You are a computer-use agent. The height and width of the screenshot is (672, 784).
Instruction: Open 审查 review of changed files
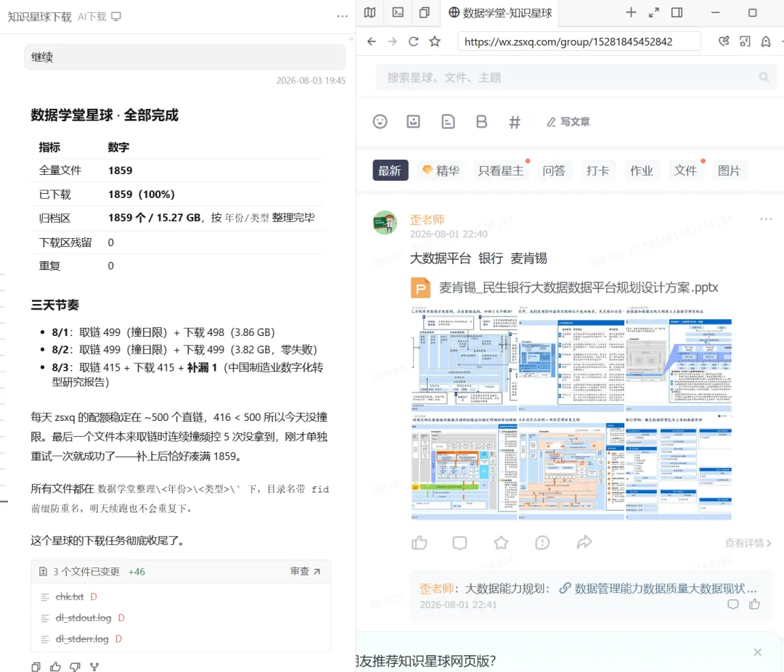(x=305, y=571)
